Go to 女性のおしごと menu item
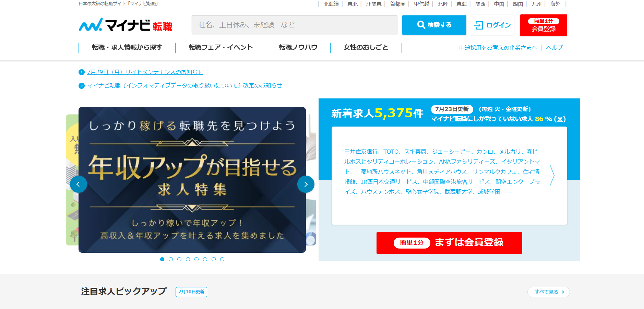644x309 pixels. 366,47
